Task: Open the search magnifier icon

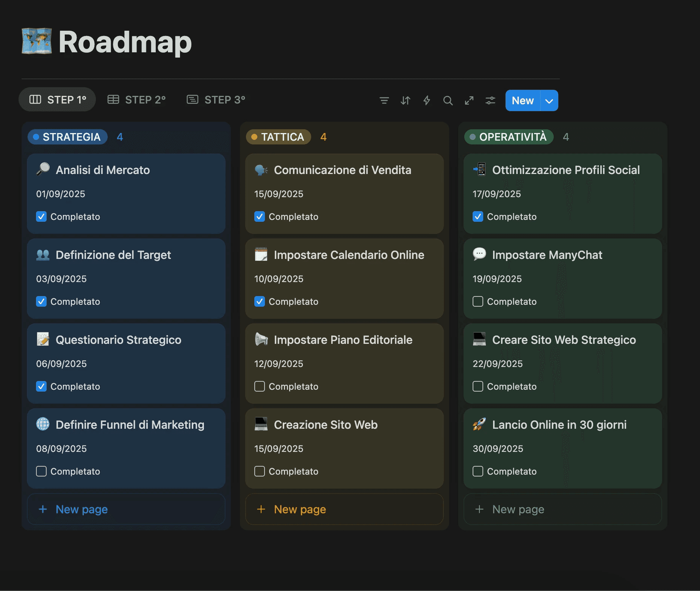Action: coord(448,100)
